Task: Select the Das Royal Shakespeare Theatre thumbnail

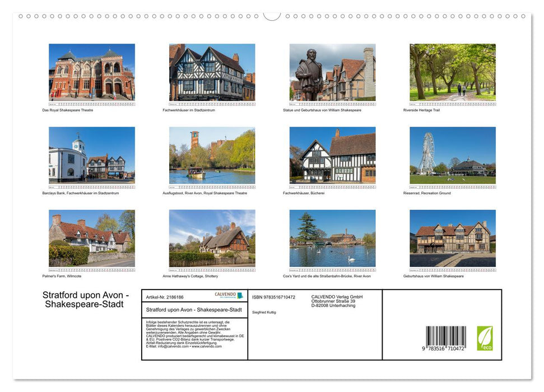Action: [x=91, y=73]
